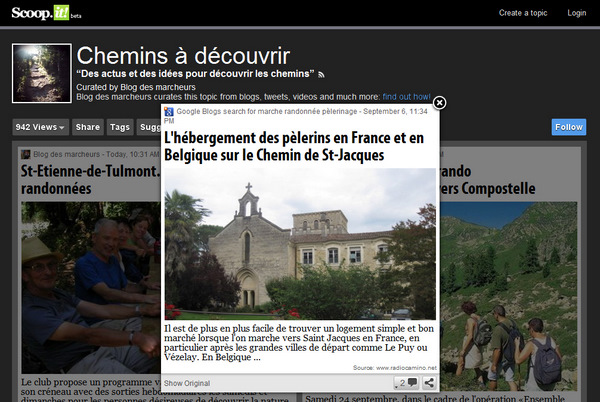Click 'Blog des marcheurs - Today, 10:31 AM' byline
This screenshot has width=600, height=402.
[x=96, y=154]
